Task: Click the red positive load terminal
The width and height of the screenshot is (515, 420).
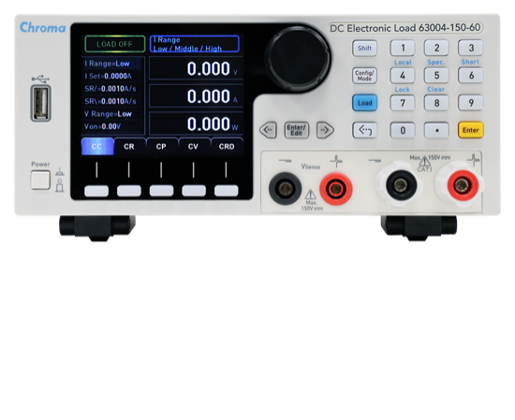Action: tap(462, 185)
